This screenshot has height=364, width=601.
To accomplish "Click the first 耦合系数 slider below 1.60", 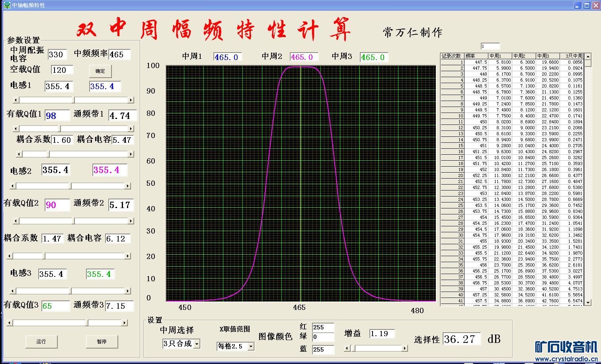I will [x=75, y=154].
